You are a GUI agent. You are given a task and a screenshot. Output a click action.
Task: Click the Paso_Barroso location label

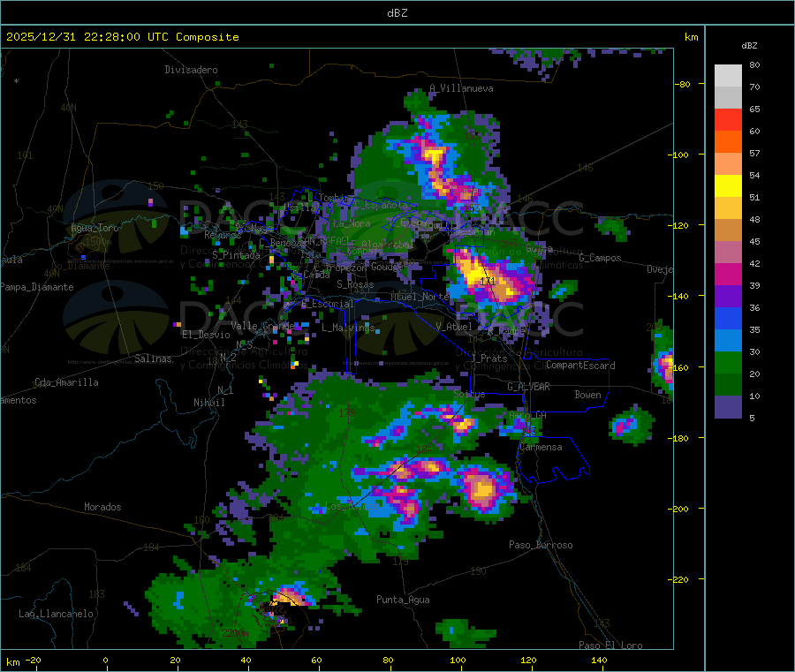coord(541,545)
